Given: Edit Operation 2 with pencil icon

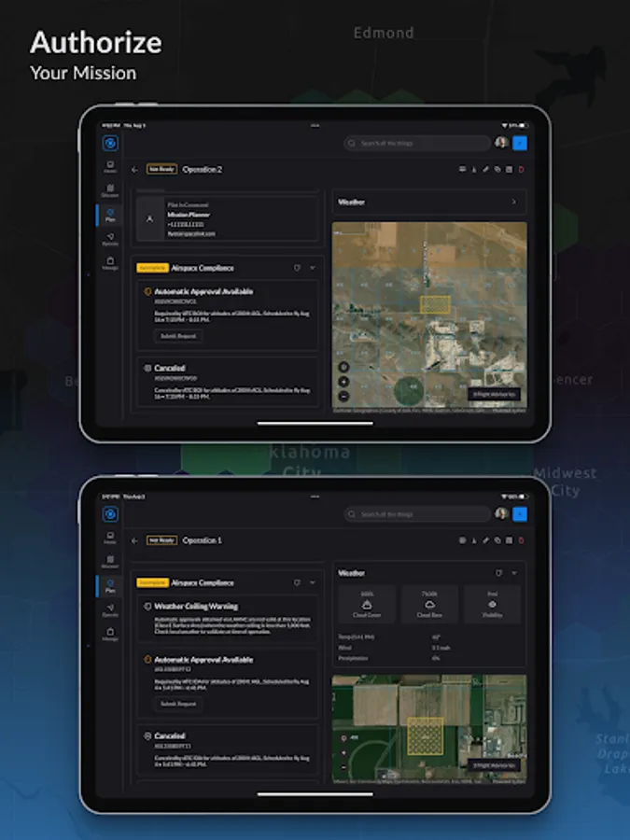Looking at the screenshot, I should 485,169.
